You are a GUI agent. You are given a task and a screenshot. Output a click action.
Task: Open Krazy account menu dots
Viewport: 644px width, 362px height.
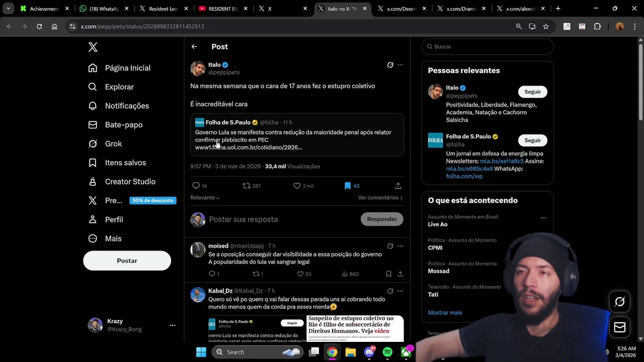(173, 325)
